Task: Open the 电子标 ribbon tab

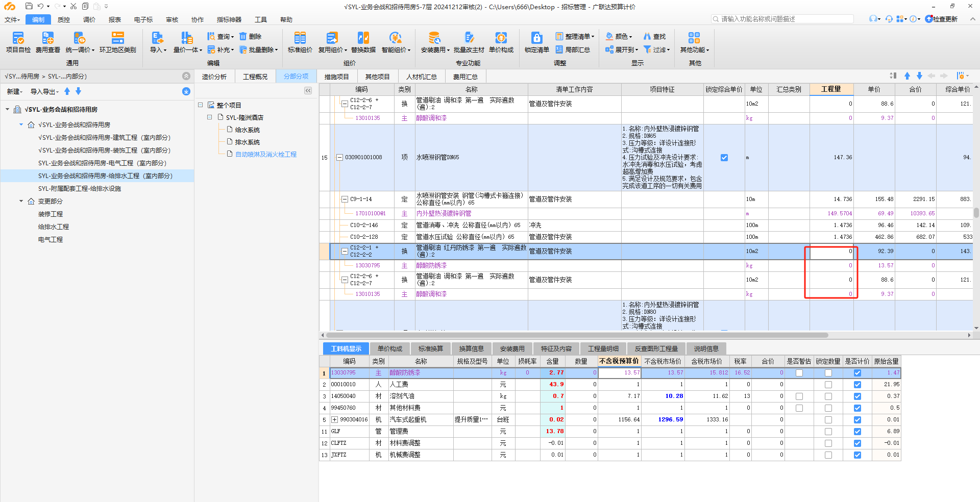Action: (143, 19)
